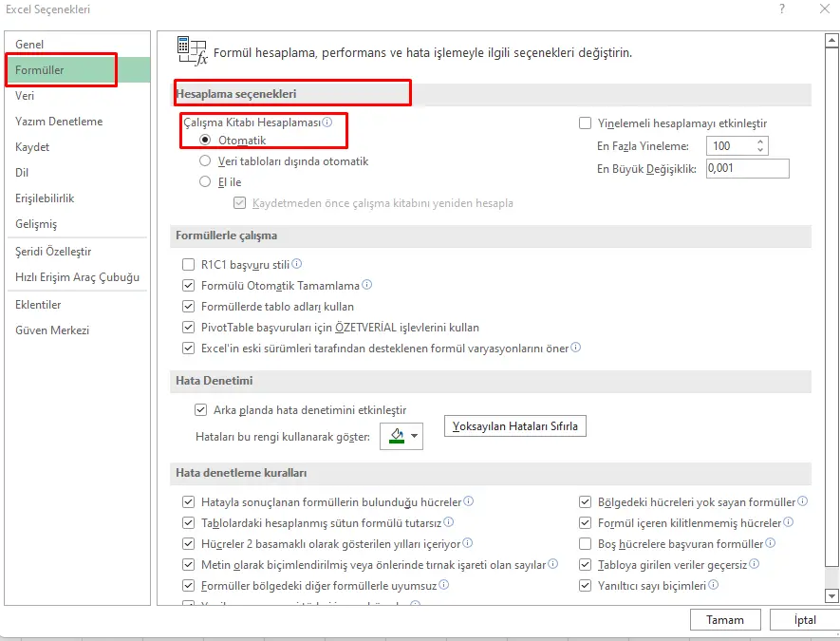Click info icon after formül varyasyonlarını öner

576,349
